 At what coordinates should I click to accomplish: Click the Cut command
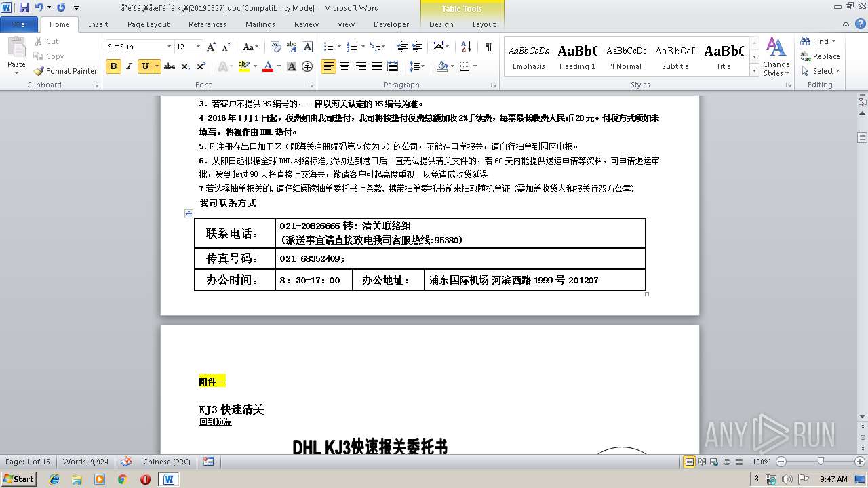click(x=47, y=41)
